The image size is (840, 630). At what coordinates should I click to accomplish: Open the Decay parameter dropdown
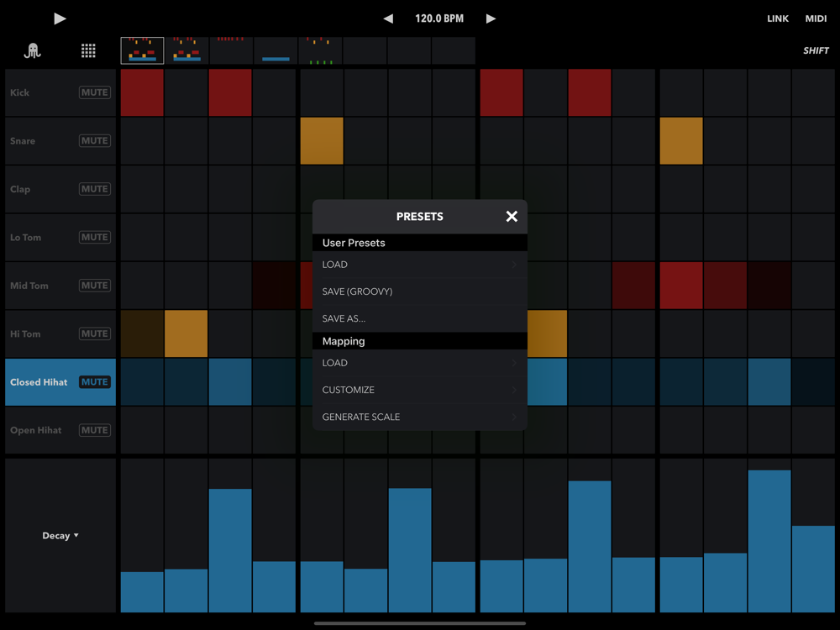(60, 536)
